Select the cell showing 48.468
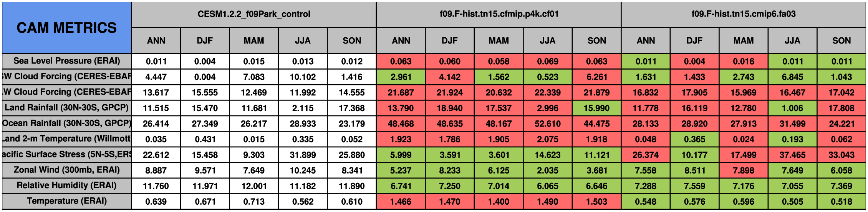 (x=401, y=124)
